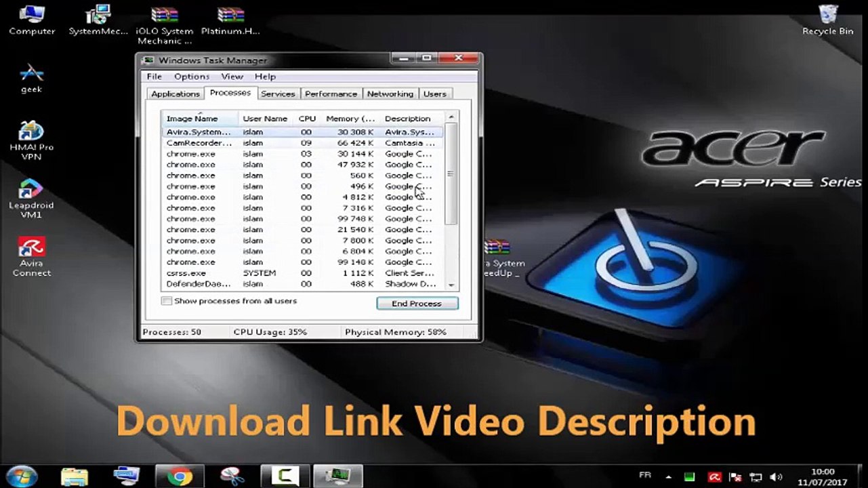Show hidden tray icons arrow
Viewport: 868px width, 488px height.
click(669, 477)
